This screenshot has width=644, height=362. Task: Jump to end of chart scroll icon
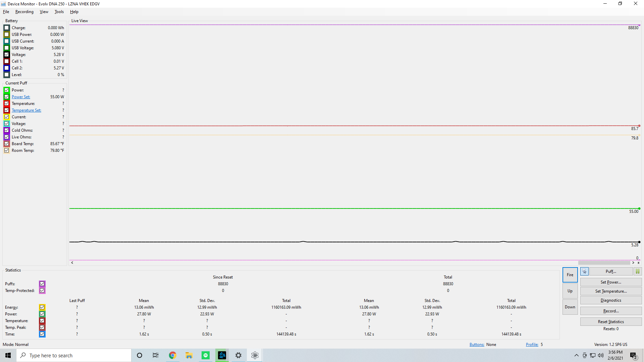point(639,263)
